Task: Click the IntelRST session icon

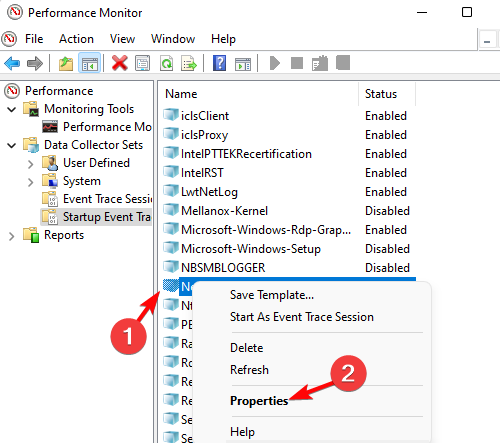Action: point(171,172)
